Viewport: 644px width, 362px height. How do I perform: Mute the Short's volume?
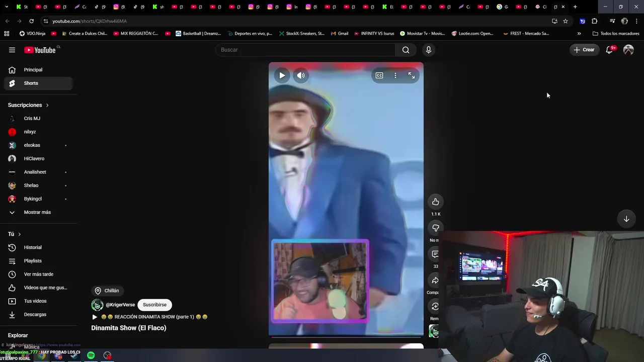point(300,75)
